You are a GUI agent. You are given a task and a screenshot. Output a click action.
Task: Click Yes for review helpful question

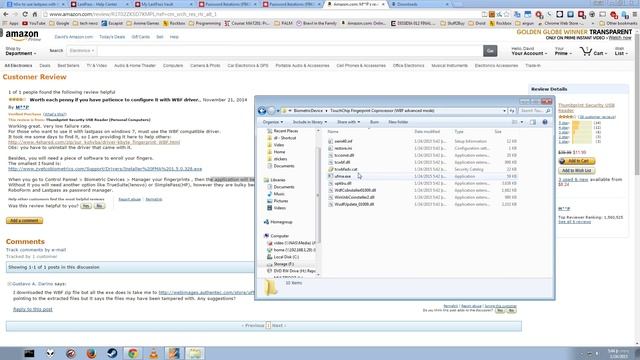[x=86, y=206]
